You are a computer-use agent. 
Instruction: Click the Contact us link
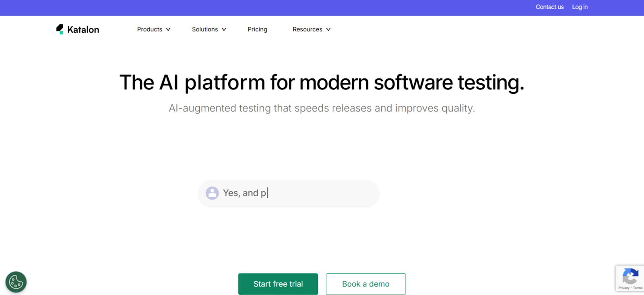[549, 7]
